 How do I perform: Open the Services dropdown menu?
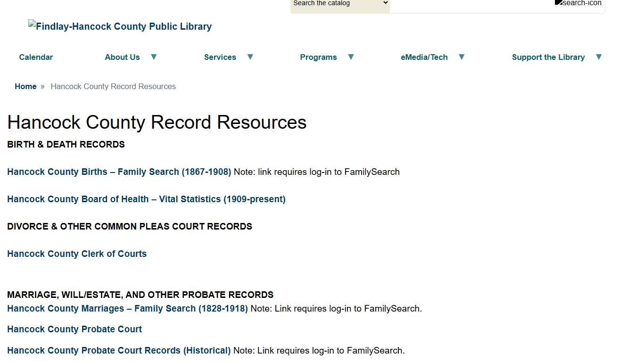(250, 57)
